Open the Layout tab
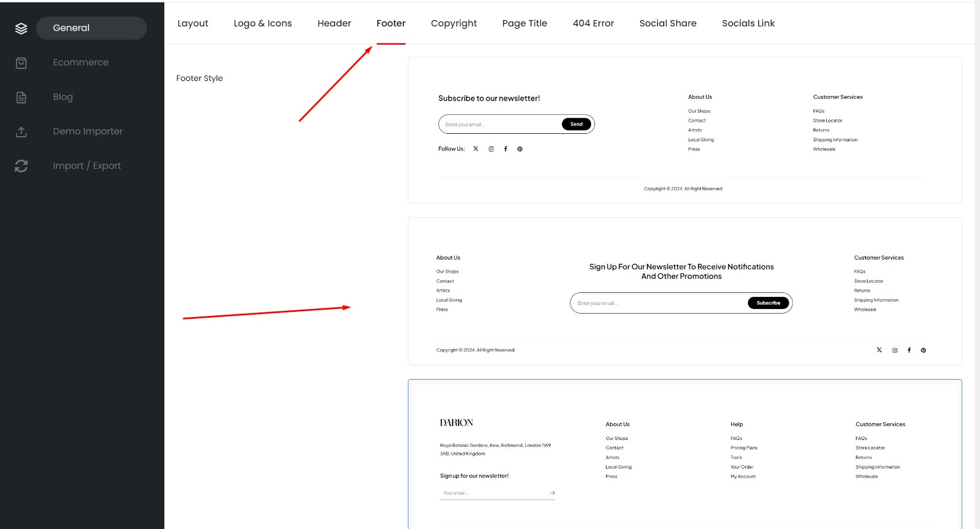 (192, 24)
